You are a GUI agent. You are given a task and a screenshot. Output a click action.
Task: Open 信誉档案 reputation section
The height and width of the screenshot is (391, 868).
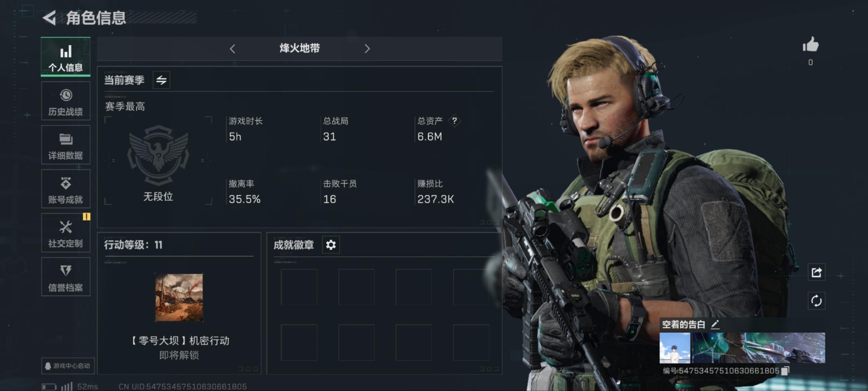(x=66, y=277)
